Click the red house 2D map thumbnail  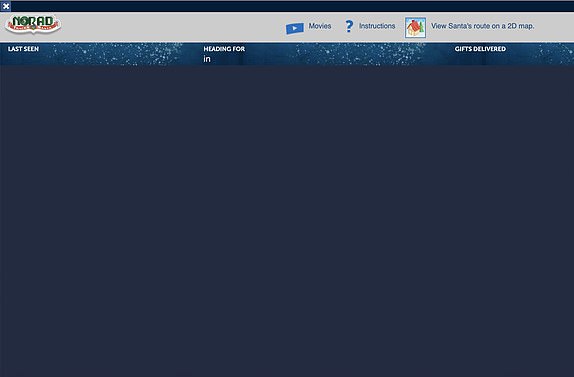click(415, 27)
